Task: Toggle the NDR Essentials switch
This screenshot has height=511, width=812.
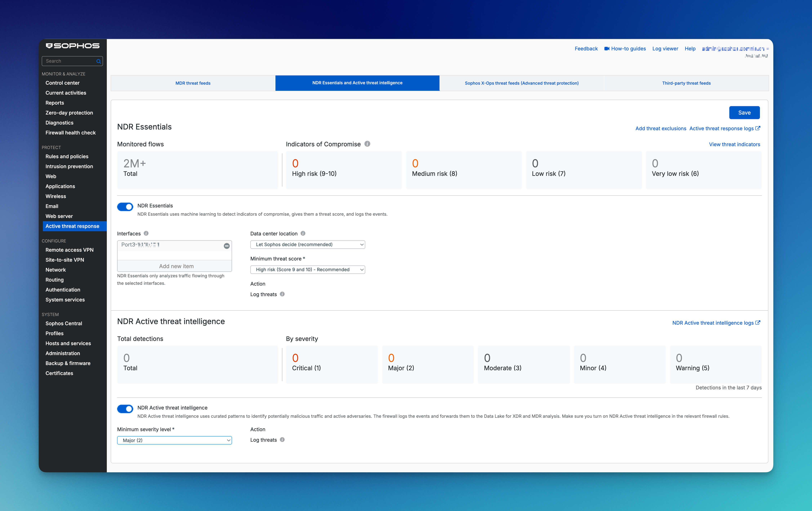Action: coord(125,207)
